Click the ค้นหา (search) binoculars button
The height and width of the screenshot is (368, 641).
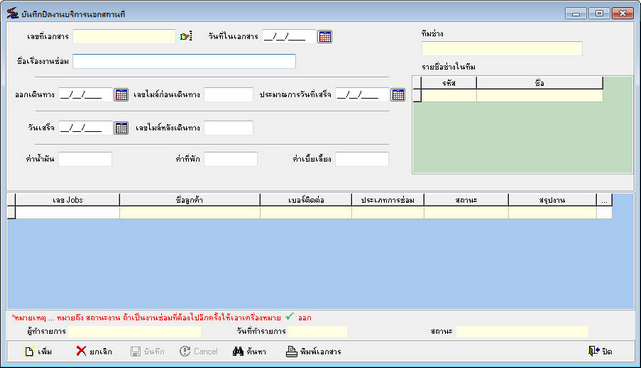[249, 351]
